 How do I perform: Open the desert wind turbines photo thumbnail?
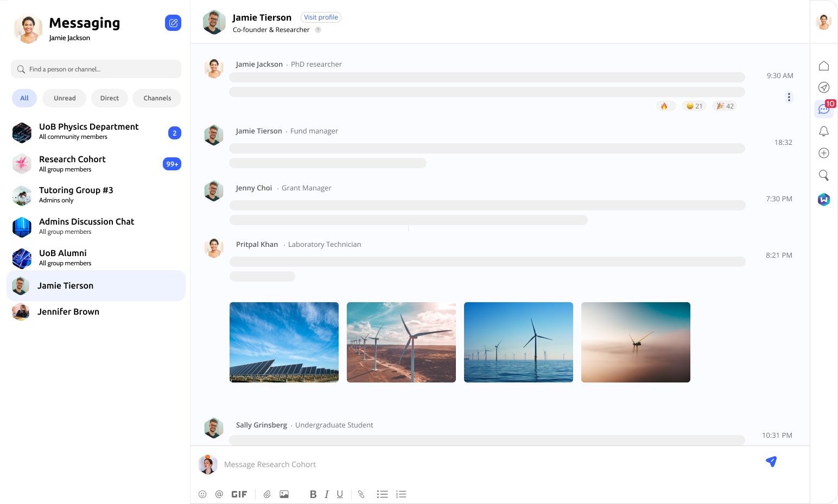(x=401, y=342)
